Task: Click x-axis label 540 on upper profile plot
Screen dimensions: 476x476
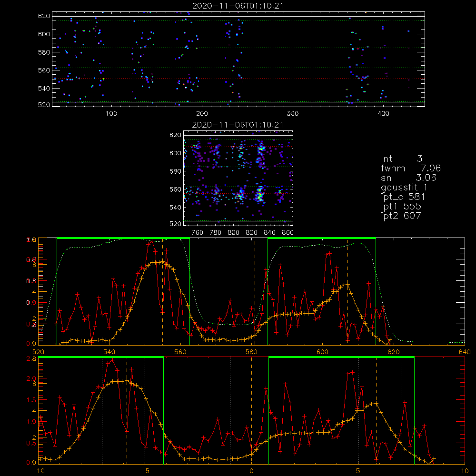Action: (109, 352)
